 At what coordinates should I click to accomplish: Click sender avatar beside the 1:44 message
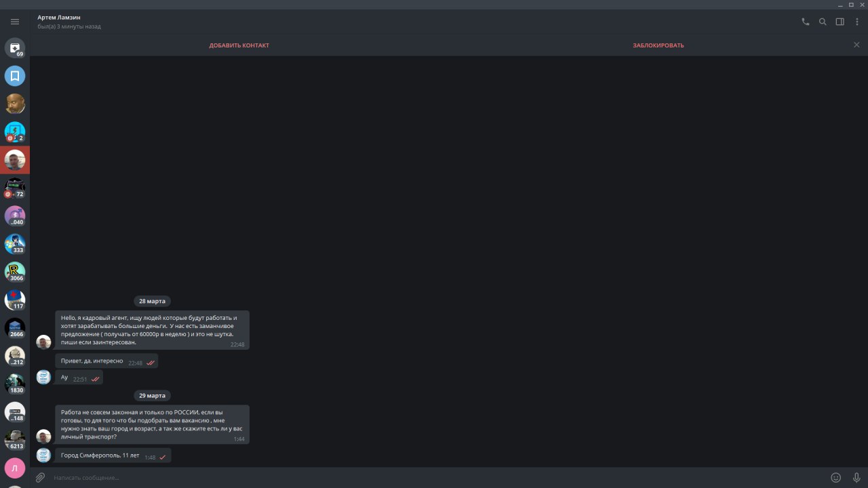click(x=43, y=436)
